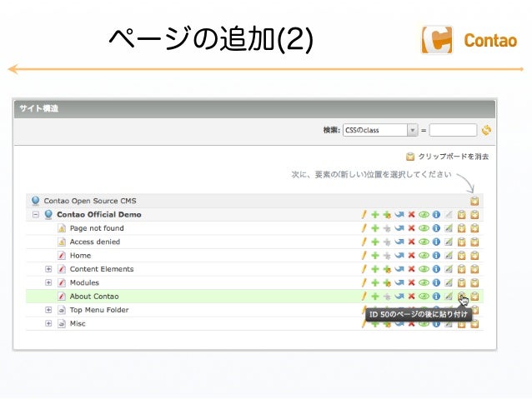Duplicate the Contao Official Demo page

coord(375,215)
